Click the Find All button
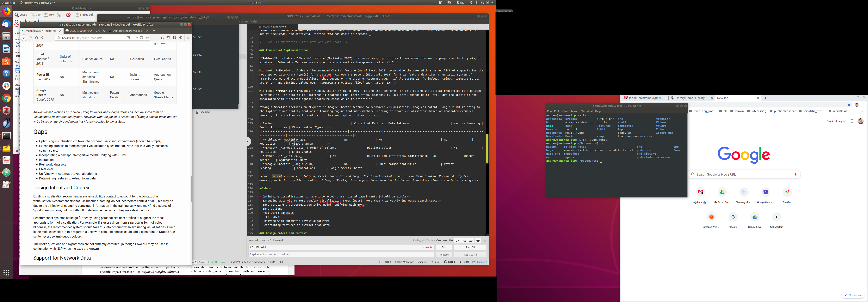The width and height of the screenshot is (868, 302). point(470,247)
